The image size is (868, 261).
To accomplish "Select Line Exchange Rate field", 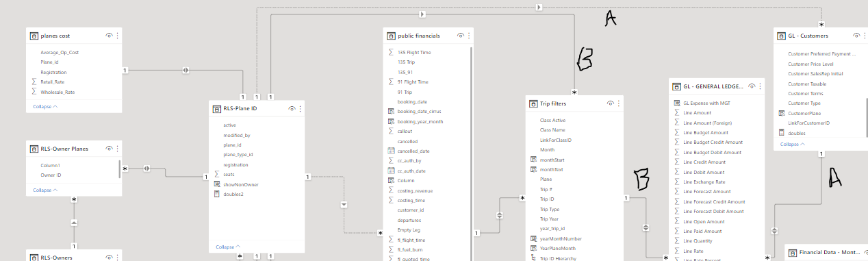I will pos(704,182).
